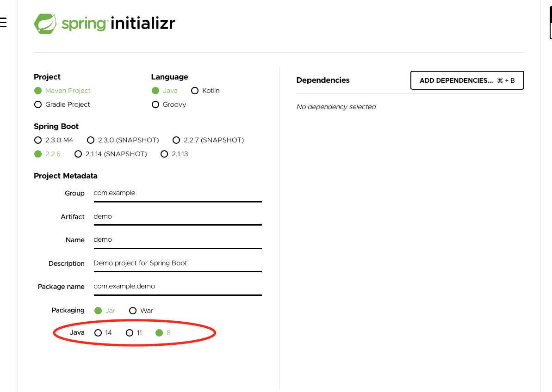Click the Artifact input field
552x392 pixels.
[178, 217]
